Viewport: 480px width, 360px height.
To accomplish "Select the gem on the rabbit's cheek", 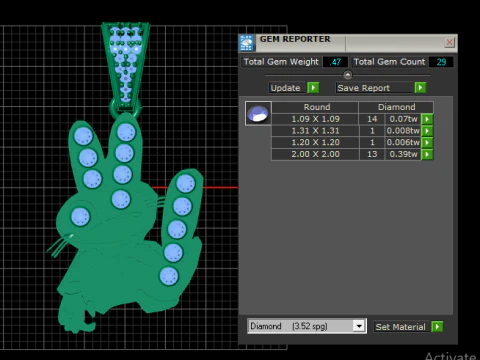I will tap(80, 217).
